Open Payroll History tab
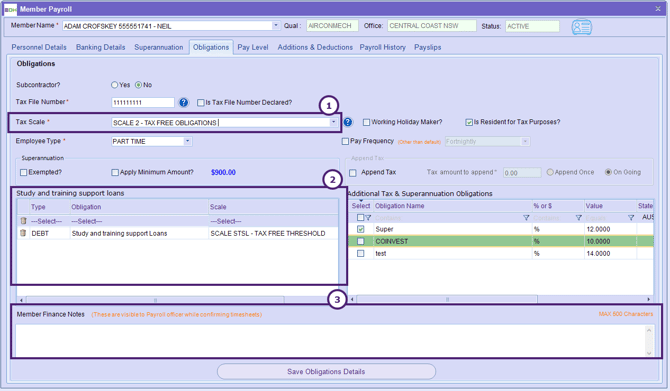The height and width of the screenshot is (391, 670). [382, 47]
